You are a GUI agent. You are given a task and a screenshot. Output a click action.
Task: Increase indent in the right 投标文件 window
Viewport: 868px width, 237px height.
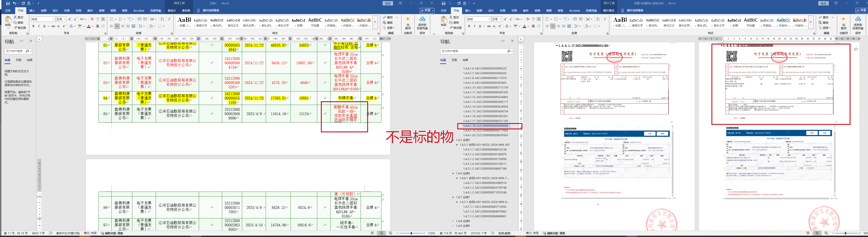581,19
